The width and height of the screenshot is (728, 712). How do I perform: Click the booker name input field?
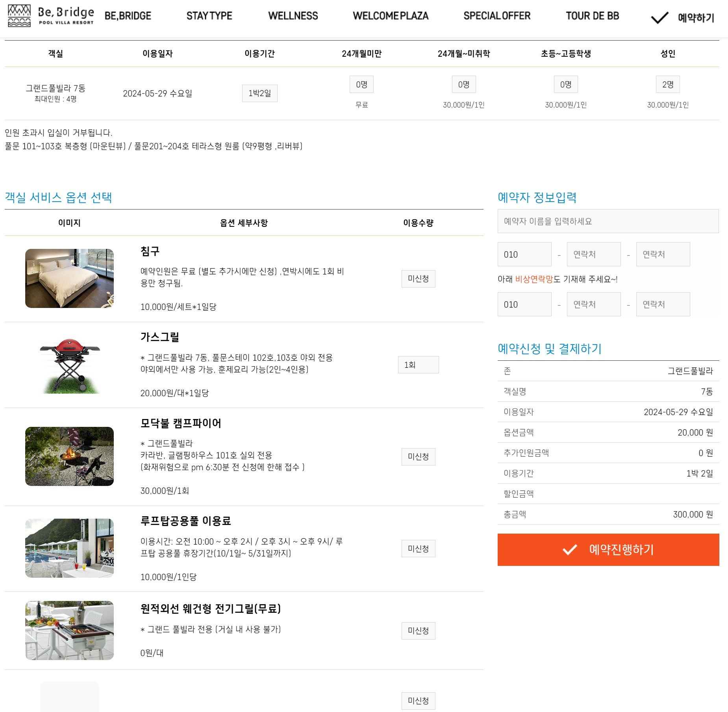pyautogui.click(x=608, y=221)
